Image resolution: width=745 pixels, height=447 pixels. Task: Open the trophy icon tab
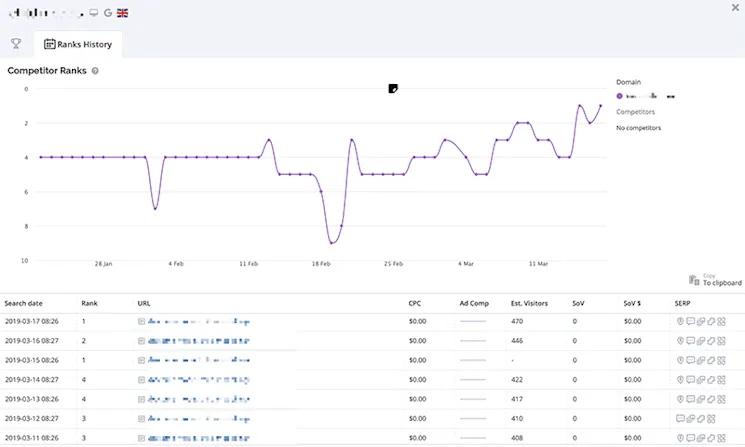coord(16,44)
